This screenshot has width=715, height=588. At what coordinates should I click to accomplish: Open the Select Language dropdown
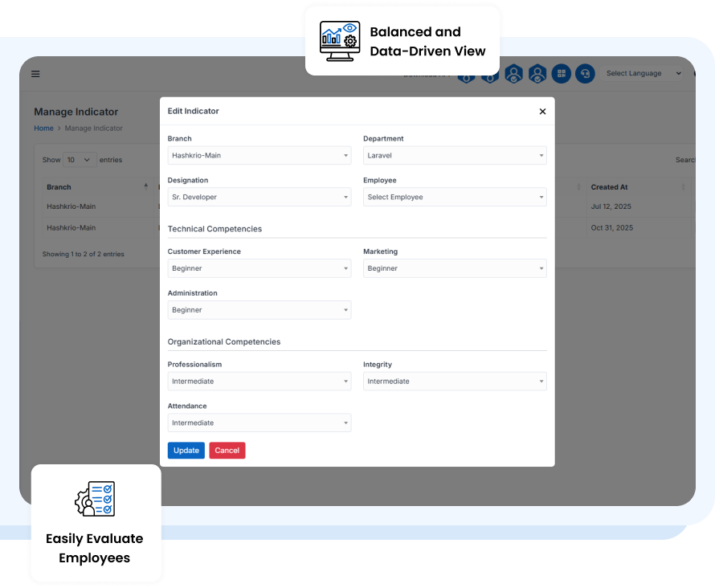pos(643,74)
